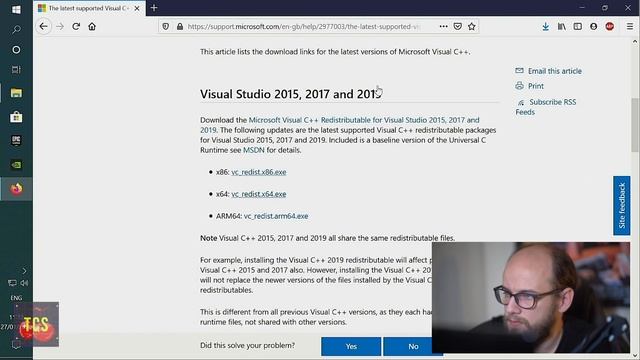Click Email this article
Viewport: 640px width, 360px height.
[x=548, y=71]
